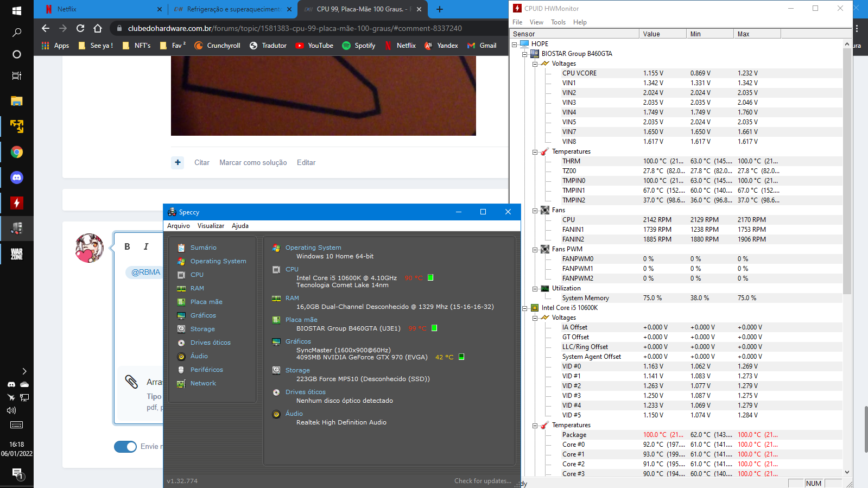Show hidden system tray icons

pos(24,371)
